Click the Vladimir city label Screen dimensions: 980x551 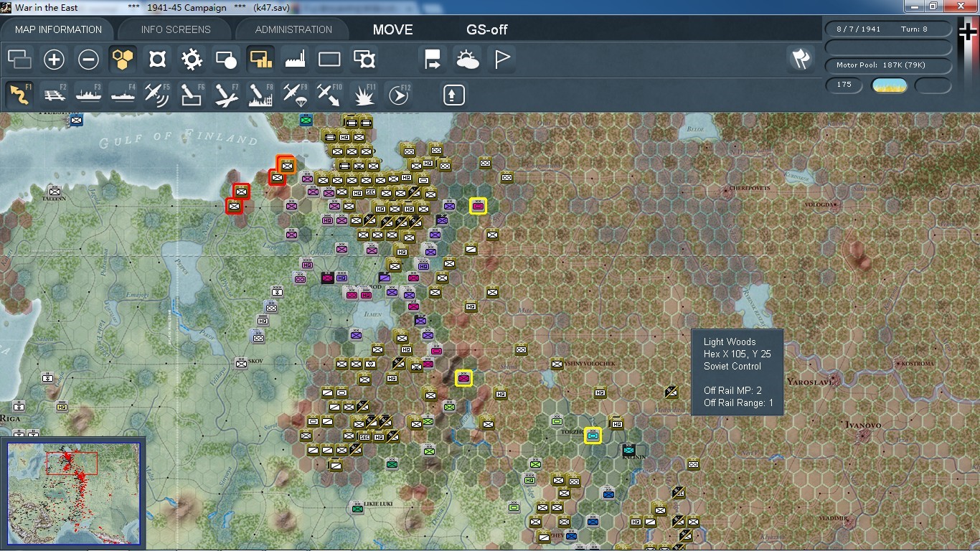[x=832, y=518]
